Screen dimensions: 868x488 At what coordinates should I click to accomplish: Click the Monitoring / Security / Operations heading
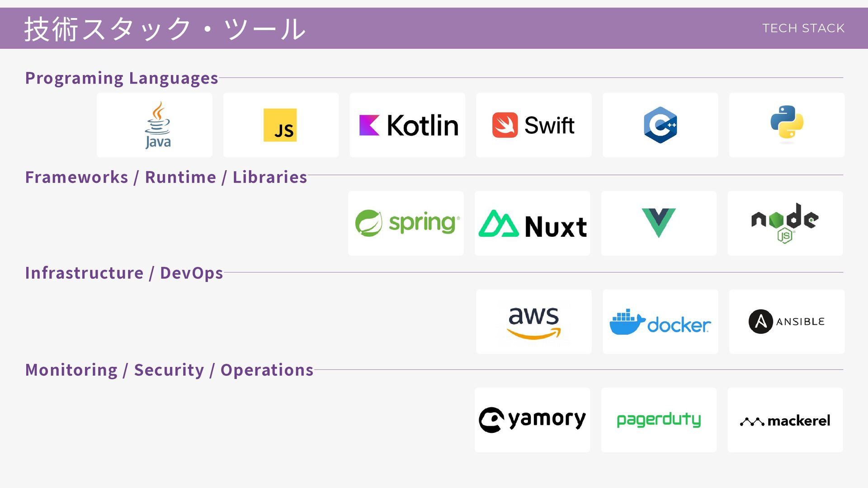coord(169,370)
